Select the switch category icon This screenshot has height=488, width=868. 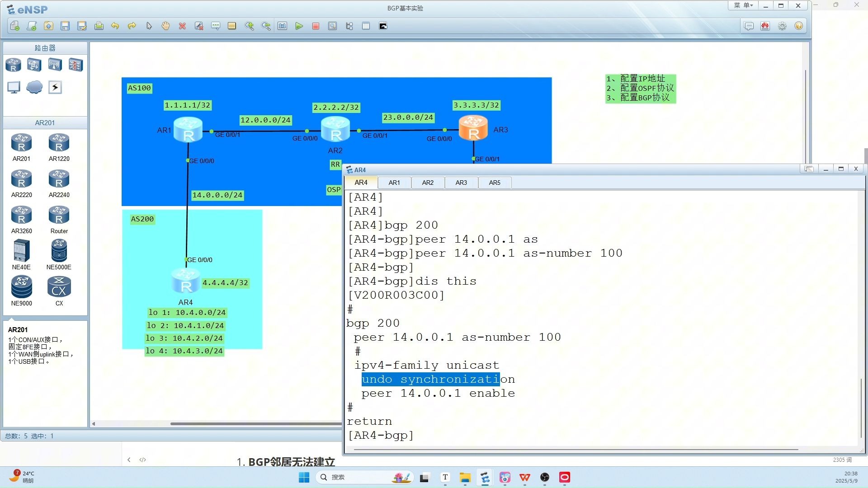[34, 65]
